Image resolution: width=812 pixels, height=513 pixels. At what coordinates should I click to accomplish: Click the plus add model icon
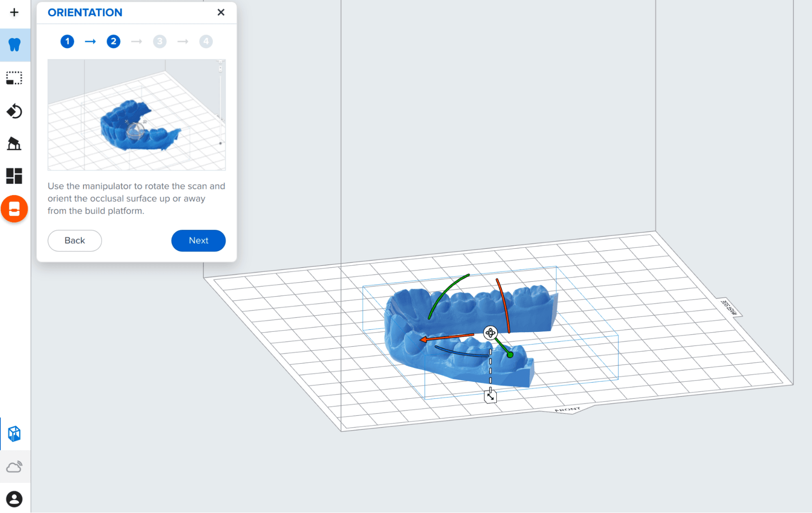tap(14, 13)
